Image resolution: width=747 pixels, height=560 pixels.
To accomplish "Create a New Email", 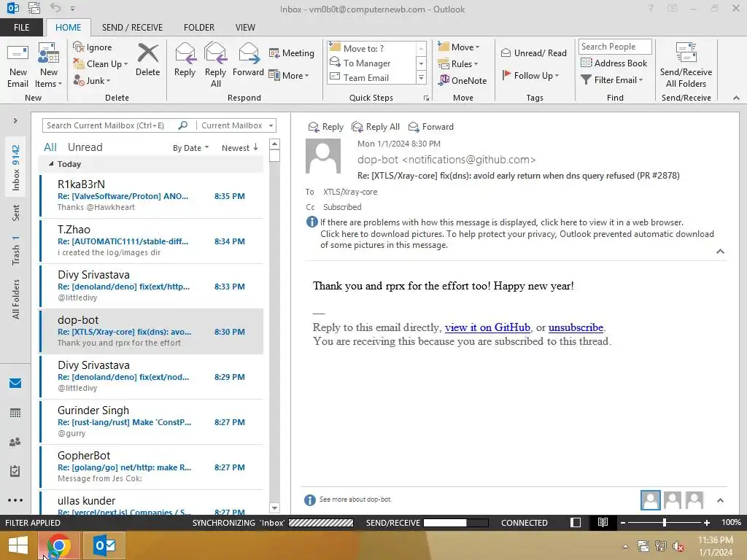I will coord(18,66).
